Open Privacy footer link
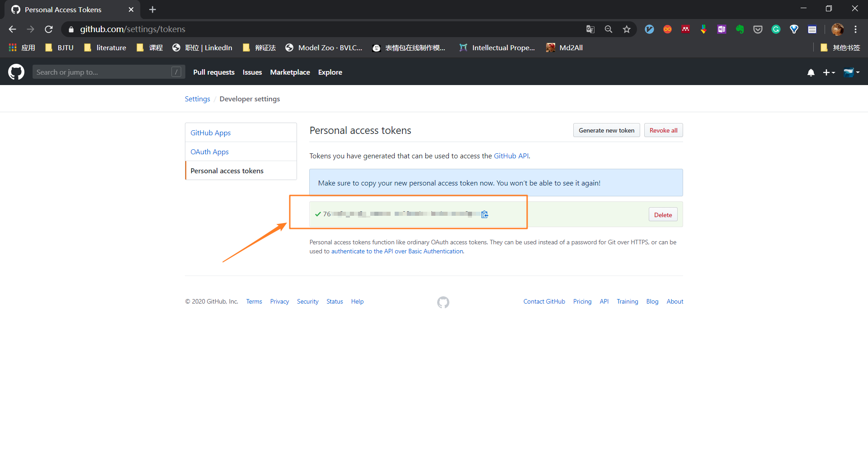The height and width of the screenshot is (466, 868). tap(279, 302)
